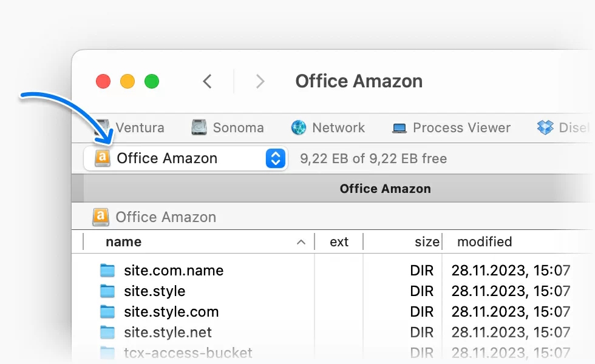Image resolution: width=595 pixels, height=364 pixels.
Task: Go forward with the right chevron
Action: point(260,81)
